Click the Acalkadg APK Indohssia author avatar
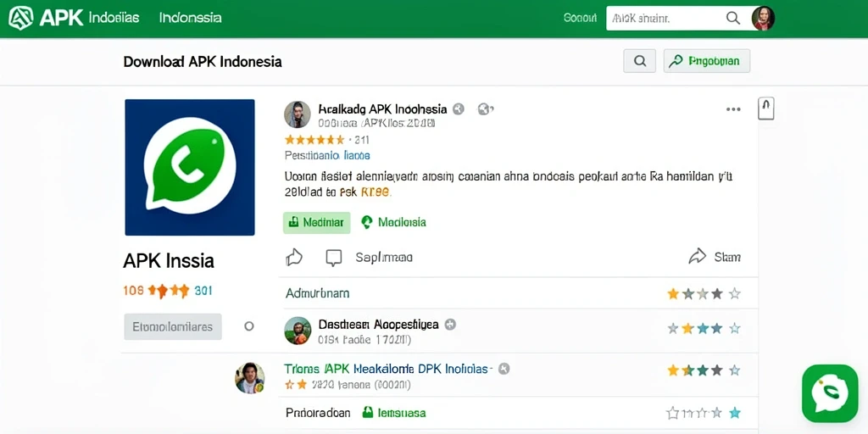 click(x=298, y=114)
